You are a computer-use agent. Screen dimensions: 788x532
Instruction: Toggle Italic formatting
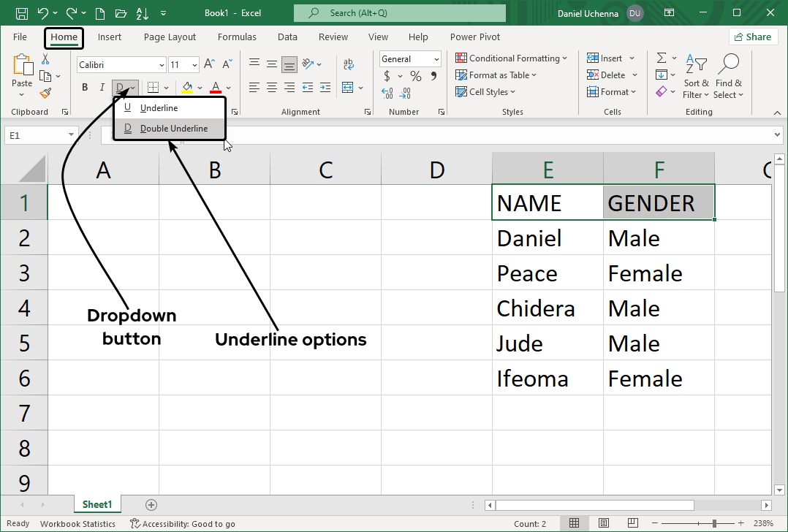point(102,88)
